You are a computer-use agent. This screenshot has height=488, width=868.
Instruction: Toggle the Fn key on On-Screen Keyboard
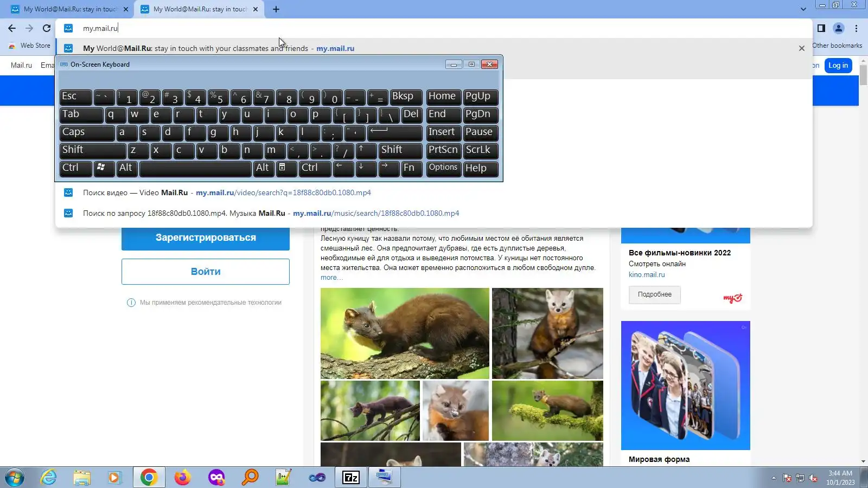click(x=412, y=169)
